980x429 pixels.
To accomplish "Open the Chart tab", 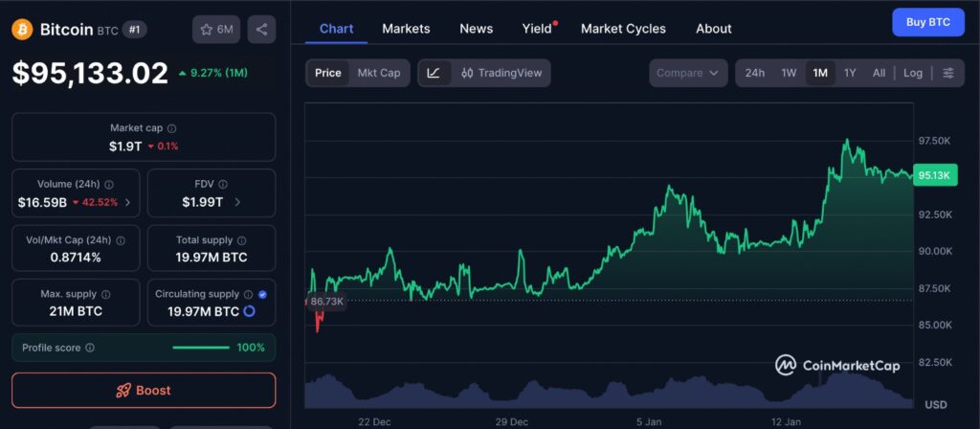I will (336, 29).
